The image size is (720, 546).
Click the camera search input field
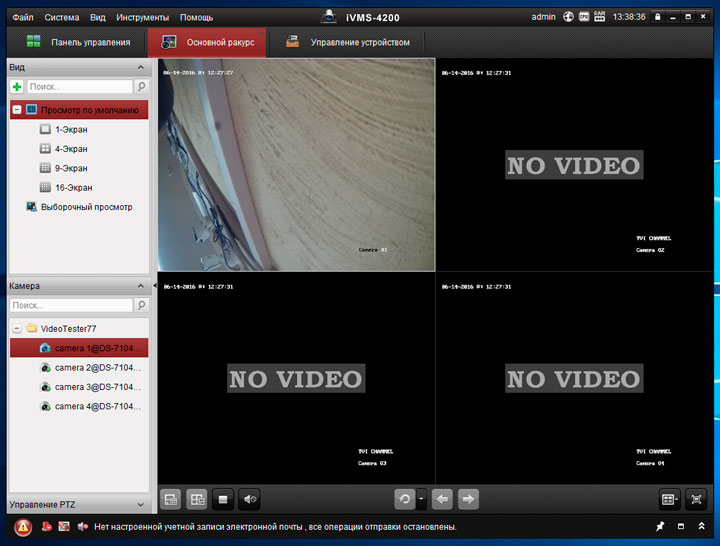click(70, 305)
